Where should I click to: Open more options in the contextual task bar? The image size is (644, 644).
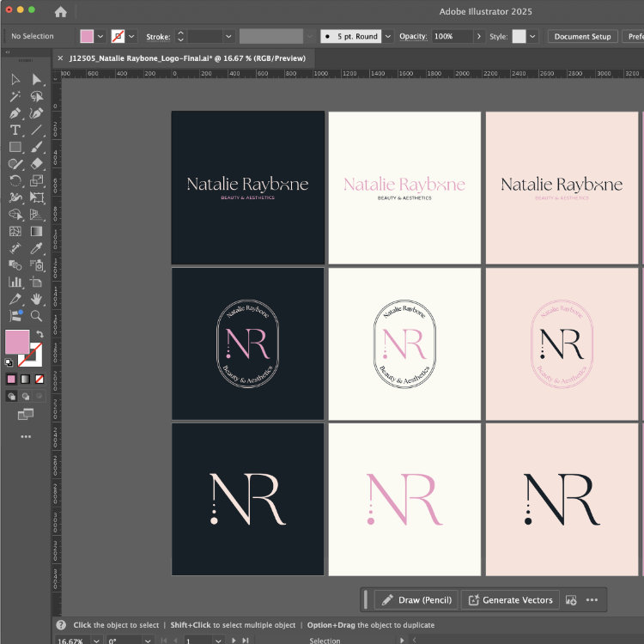(592, 600)
